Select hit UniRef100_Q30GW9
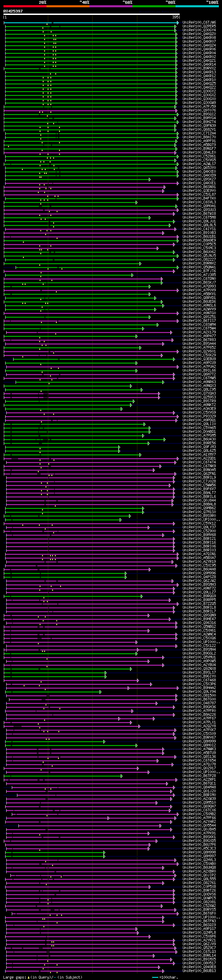222x980 pixels. (199, 103)
